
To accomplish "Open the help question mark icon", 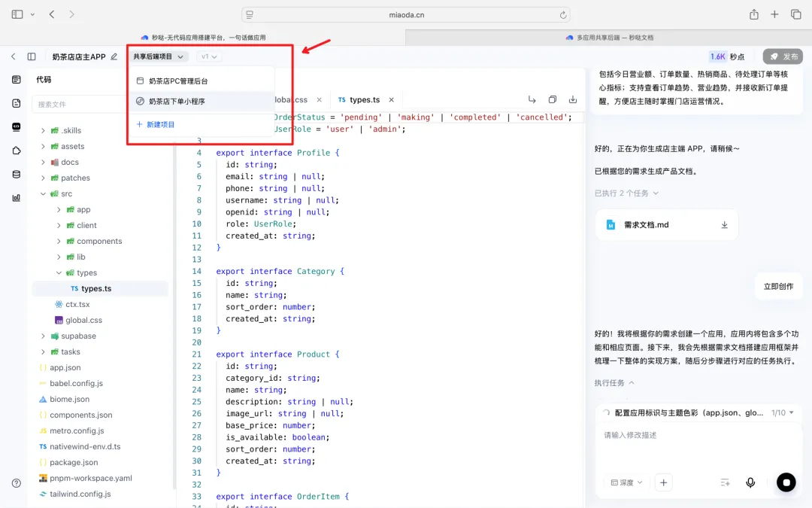I will click(17, 483).
